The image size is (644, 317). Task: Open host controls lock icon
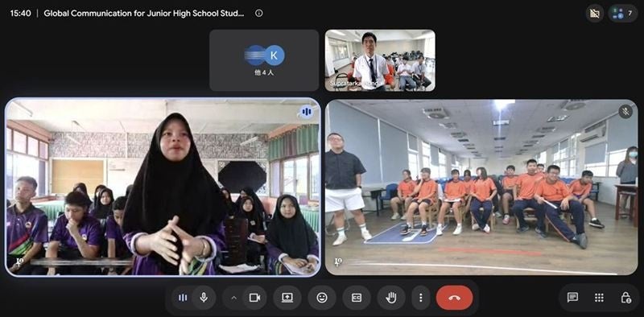tap(625, 298)
